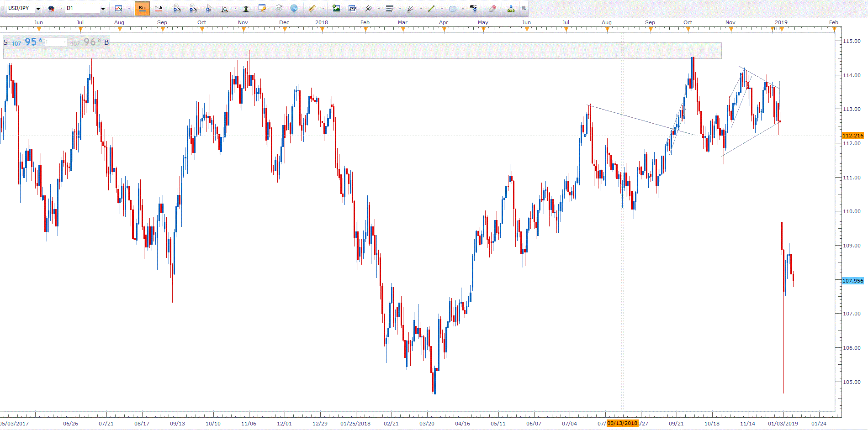The height and width of the screenshot is (430, 868).
Task: Click the orange 08/13/2018 date marker
Action: pyautogui.click(x=622, y=423)
